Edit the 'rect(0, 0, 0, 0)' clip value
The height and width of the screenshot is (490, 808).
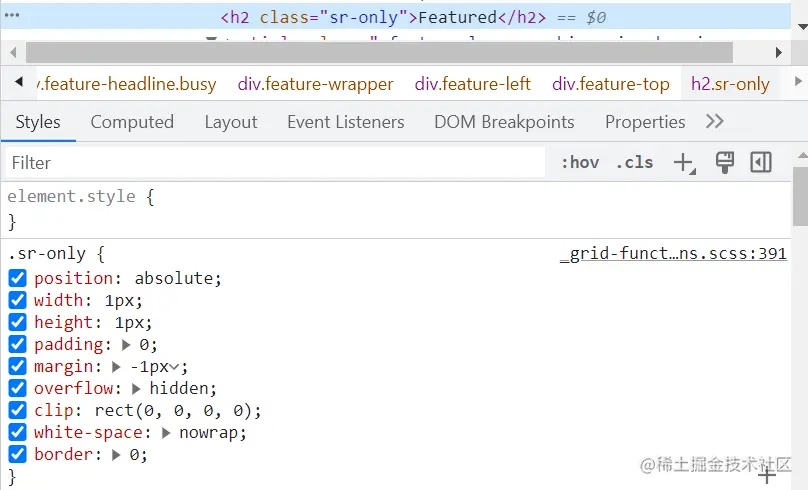point(174,411)
